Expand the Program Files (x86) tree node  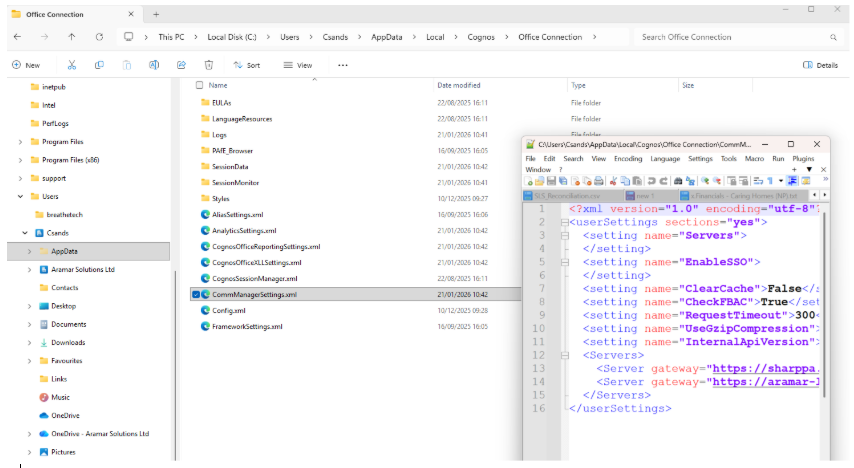(20, 160)
